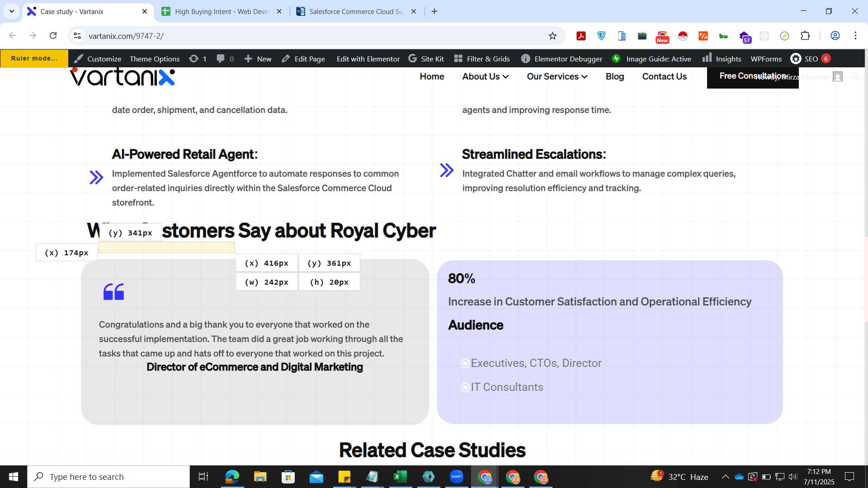
Task: Click the taskbar search box
Action: pos(108,477)
